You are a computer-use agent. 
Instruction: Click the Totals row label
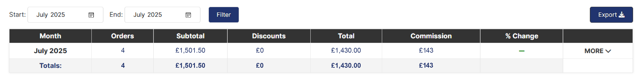point(50,66)
